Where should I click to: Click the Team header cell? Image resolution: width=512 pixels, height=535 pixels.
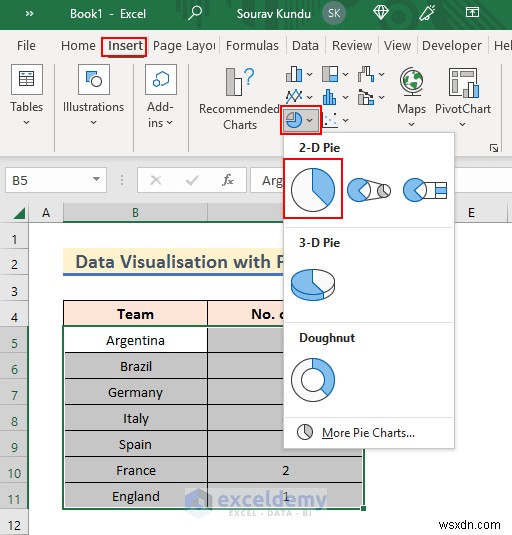pos(135,314)
